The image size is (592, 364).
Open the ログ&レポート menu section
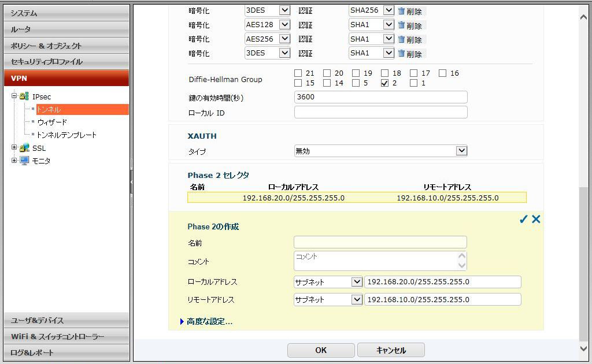(66, 352)
